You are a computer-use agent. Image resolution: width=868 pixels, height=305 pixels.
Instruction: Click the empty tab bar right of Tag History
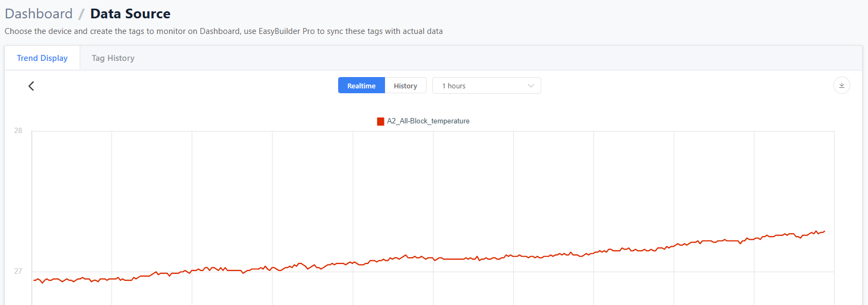coord(485,58)
